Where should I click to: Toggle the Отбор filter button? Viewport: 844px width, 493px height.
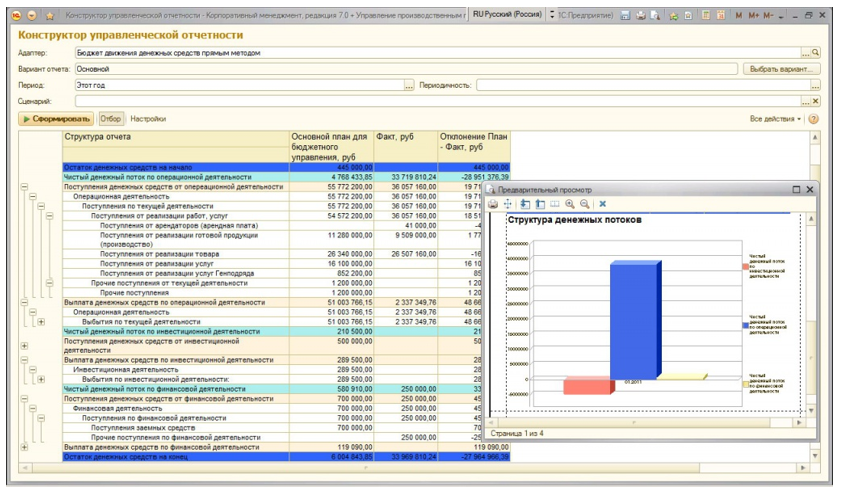[x=111, y=119]
